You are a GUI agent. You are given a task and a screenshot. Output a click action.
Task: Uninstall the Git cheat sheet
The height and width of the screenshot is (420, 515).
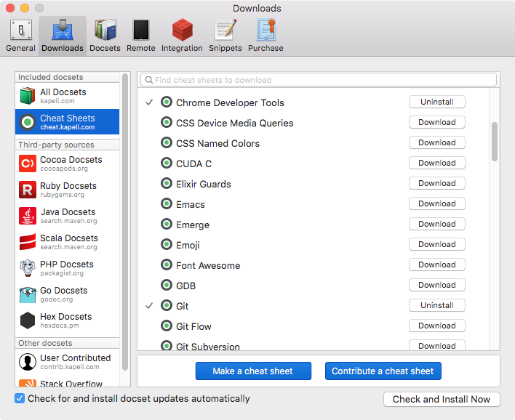pos(436,305)
